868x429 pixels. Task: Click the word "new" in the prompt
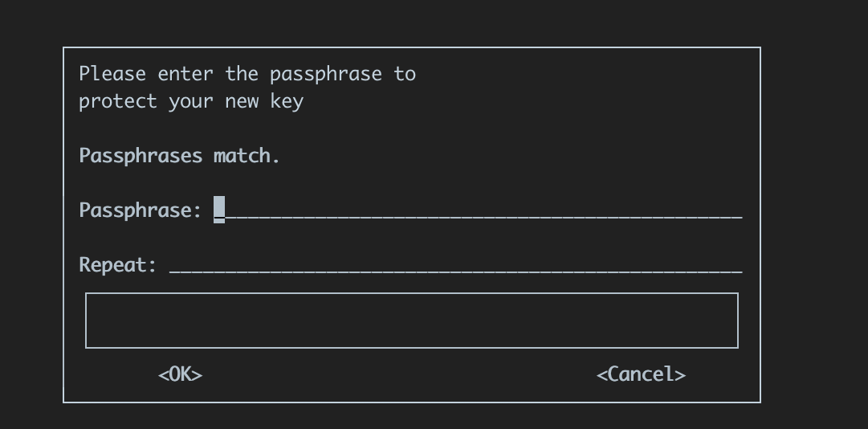[242, 102]
